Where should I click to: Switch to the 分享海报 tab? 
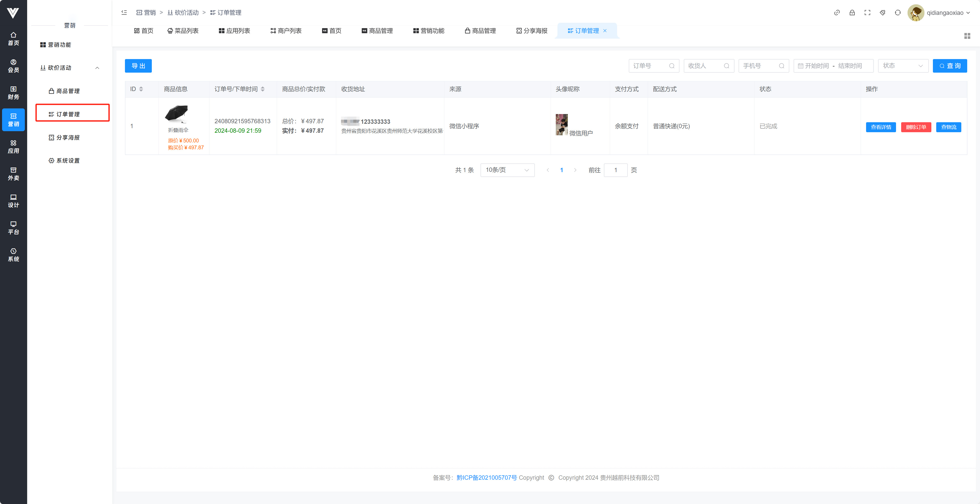click(x=531, y=31)
